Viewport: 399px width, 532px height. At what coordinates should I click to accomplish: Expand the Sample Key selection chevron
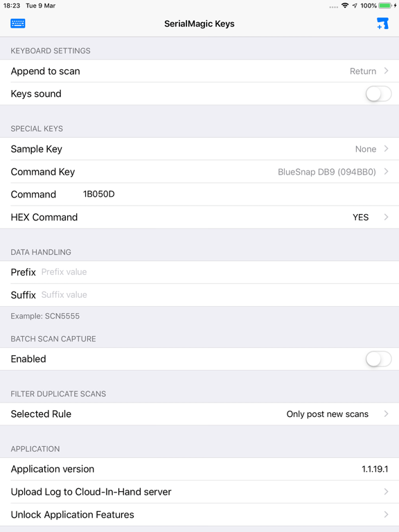(386, 149)
